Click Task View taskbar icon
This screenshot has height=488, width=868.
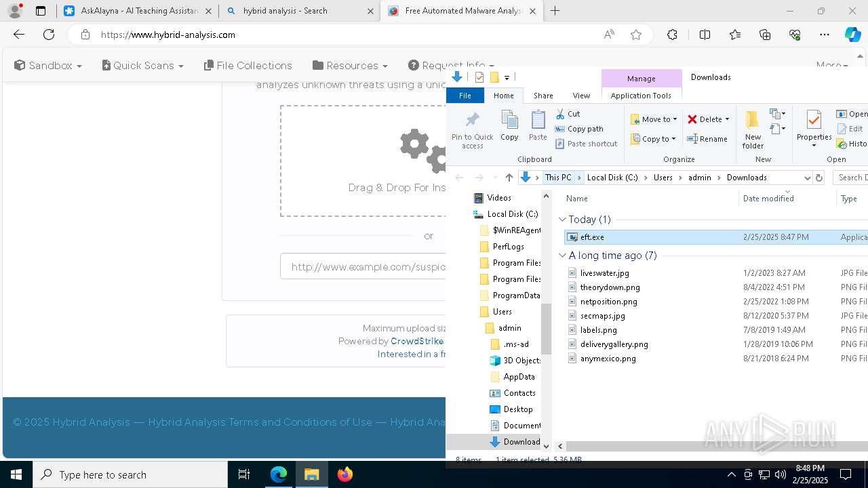point(245,474)
